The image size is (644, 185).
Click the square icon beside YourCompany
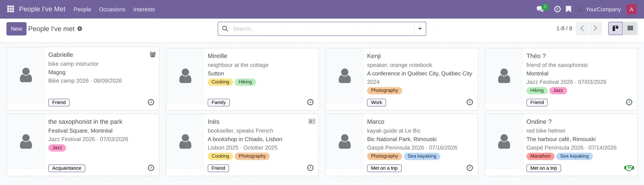pos(578,9)
